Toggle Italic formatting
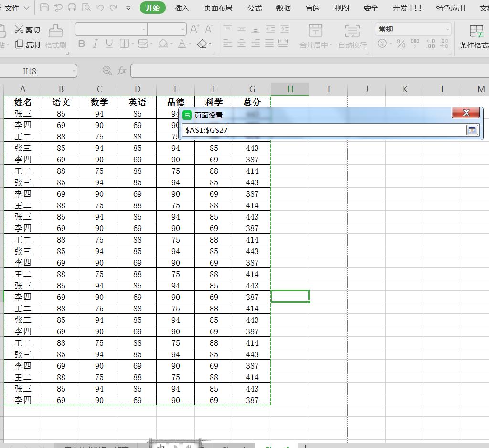 (x=95, y=44)
